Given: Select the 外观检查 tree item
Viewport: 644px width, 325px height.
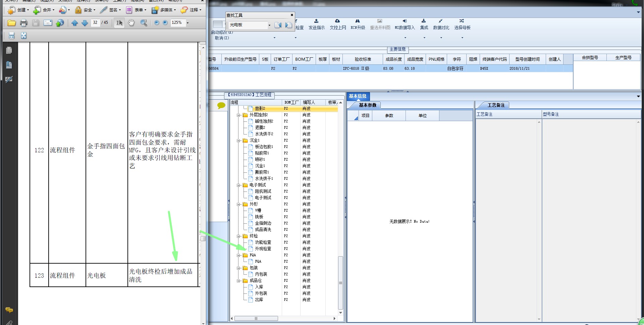Looking at the screenshot, I should coord(263,249).
